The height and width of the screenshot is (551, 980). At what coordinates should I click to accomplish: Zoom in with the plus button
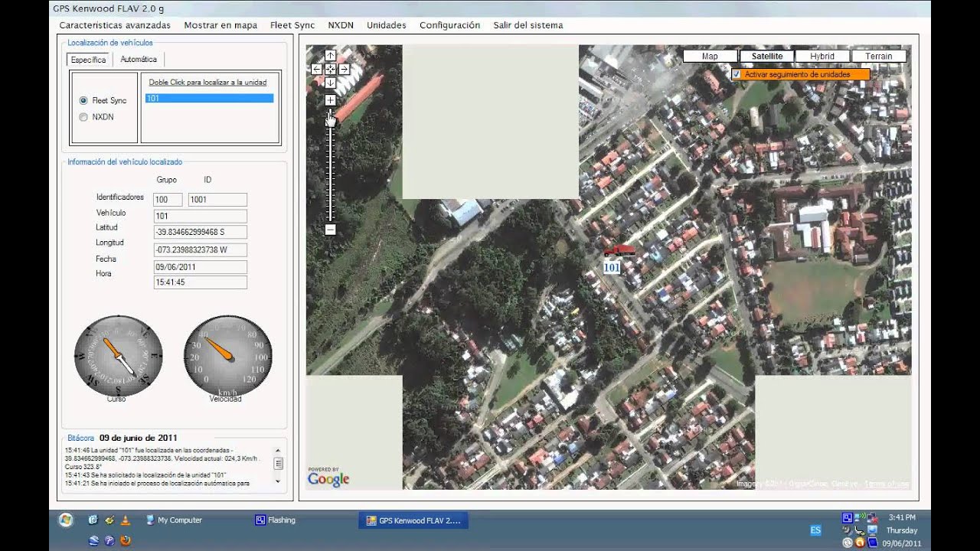pos(330,100)
